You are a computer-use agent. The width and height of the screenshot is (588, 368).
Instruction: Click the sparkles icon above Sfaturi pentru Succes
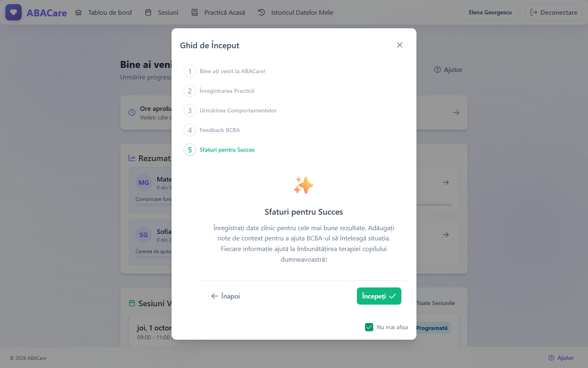click(x=304, y=186)
